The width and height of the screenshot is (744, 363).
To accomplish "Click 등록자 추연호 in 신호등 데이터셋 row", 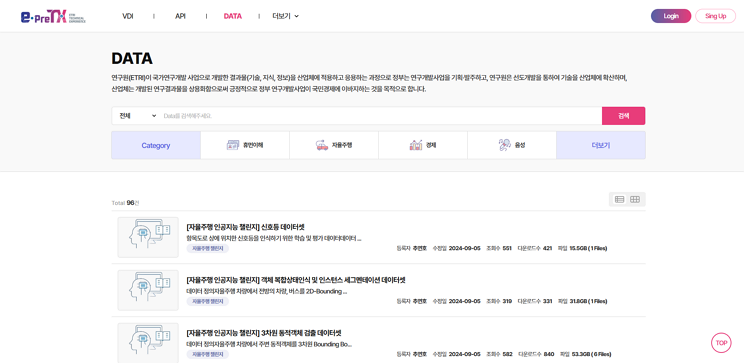I will [x=412, y=248].
